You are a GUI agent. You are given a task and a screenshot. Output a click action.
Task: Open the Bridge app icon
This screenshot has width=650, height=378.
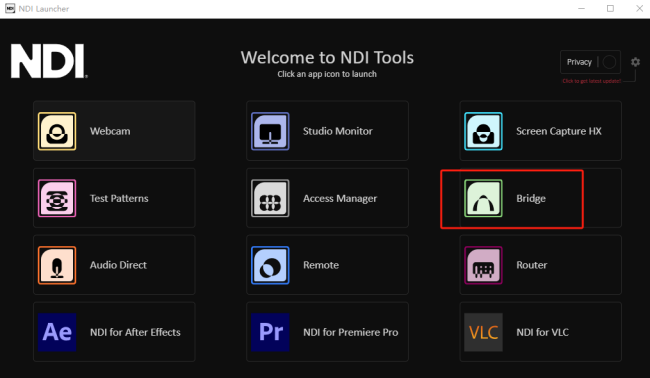[x=483, y=198]
